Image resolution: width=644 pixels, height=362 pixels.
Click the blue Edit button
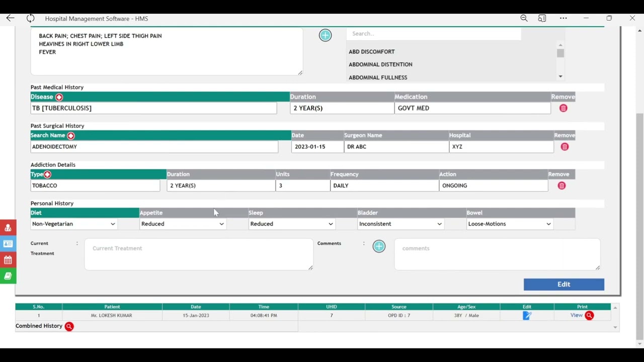click(563, 285)
